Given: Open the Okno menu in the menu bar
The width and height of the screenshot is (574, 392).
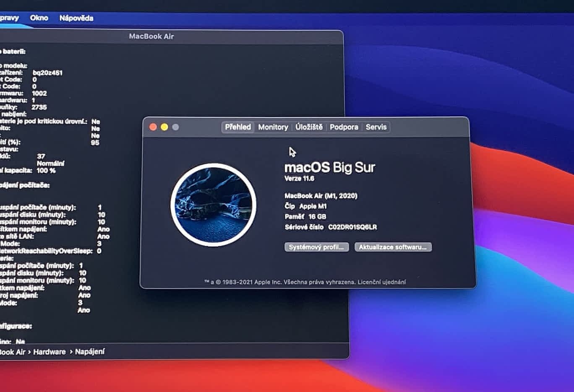Looking at the screenshot, I should click(x=39, y=18).
